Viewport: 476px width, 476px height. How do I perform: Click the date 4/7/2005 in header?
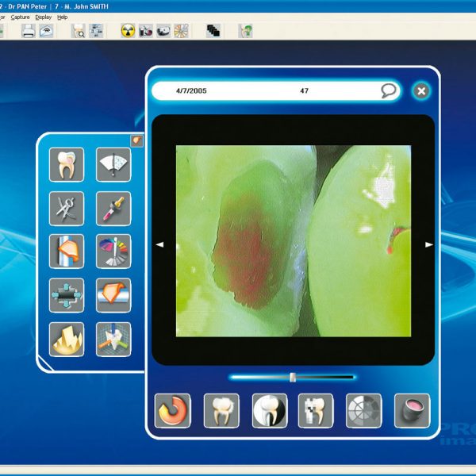(x=191, y=90)
